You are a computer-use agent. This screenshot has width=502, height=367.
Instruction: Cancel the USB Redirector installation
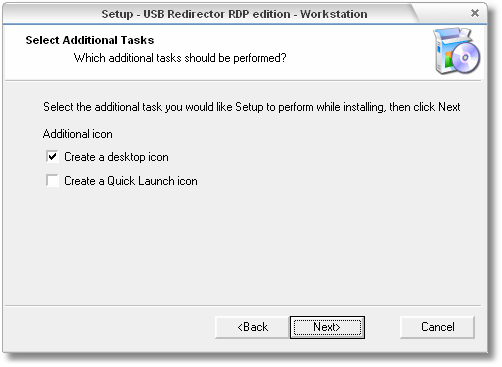click(x=437, y=327)
